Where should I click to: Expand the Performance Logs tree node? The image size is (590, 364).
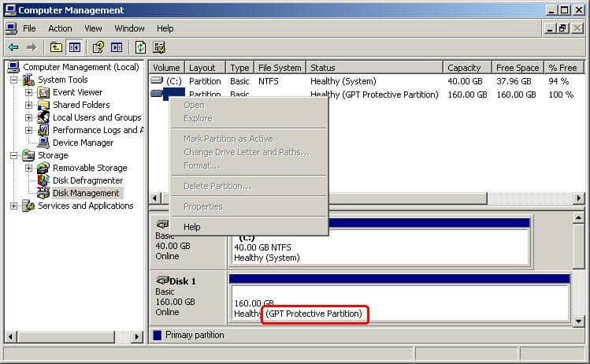tap(28, 130)
